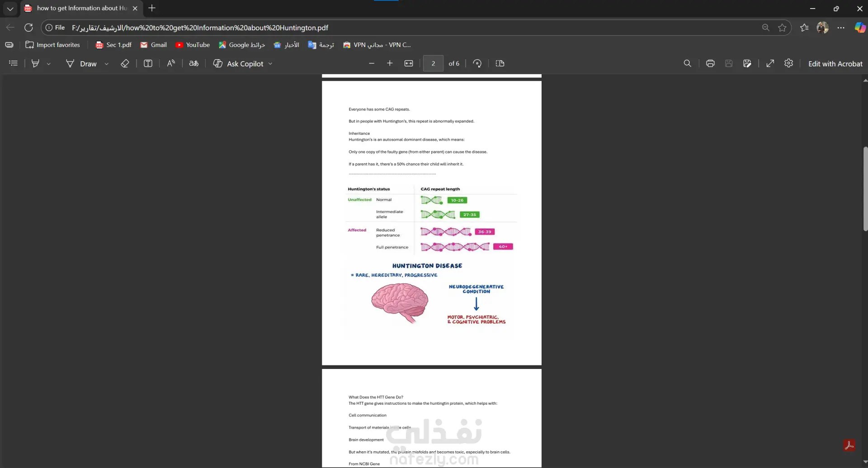
Task: Click the Save as icon
Action: [x=747, y=64]
